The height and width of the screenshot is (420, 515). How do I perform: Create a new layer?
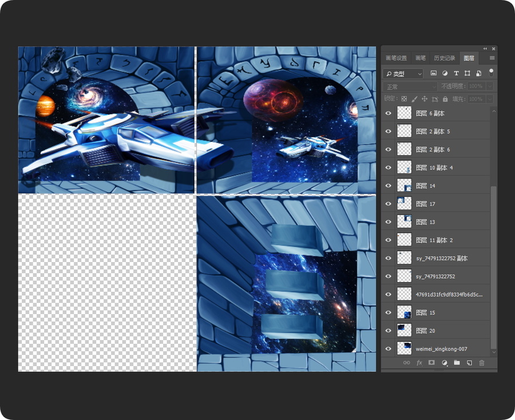(469, 363)
